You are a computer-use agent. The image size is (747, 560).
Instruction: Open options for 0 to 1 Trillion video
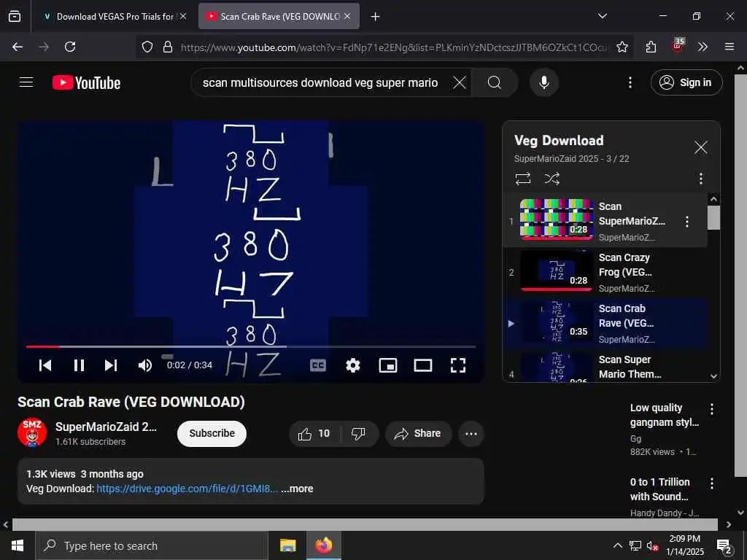coord(712,484)
